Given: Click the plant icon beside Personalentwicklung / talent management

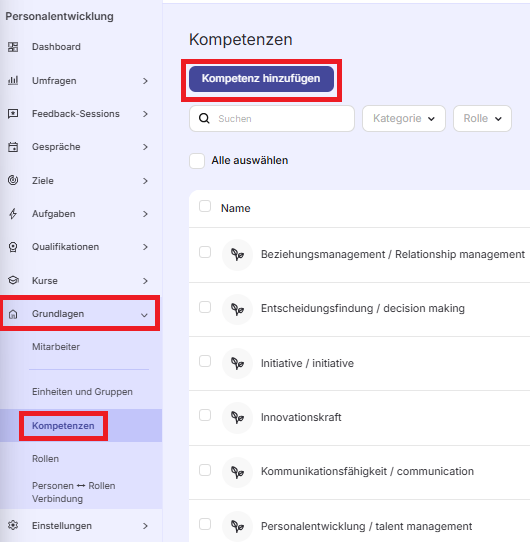Looking at the screenshot, I should click(238, 526).
